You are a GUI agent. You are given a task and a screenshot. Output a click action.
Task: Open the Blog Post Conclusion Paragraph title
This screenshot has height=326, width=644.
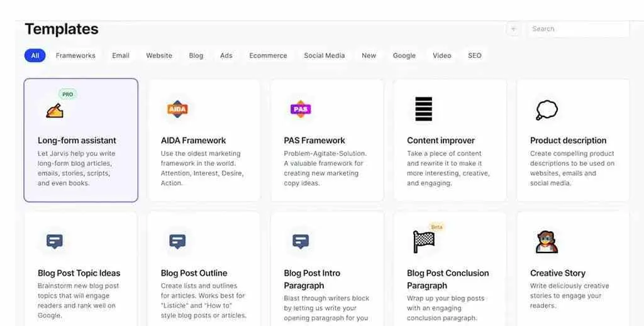(448, 280)
